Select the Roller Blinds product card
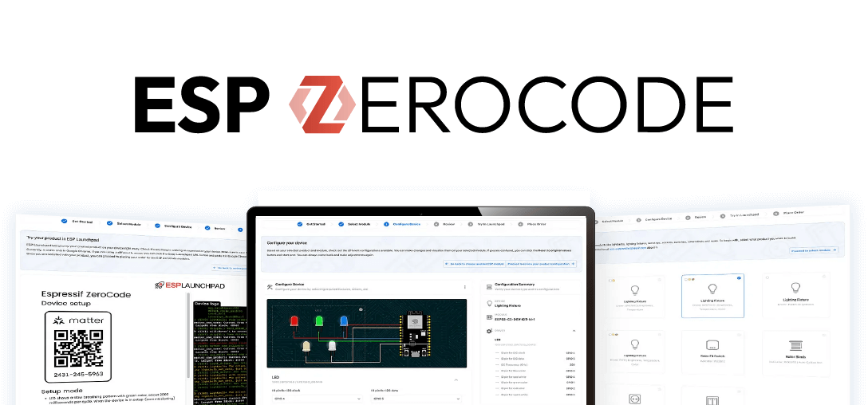The width and height of the screenshot is (868, 405). coord(795,353)
